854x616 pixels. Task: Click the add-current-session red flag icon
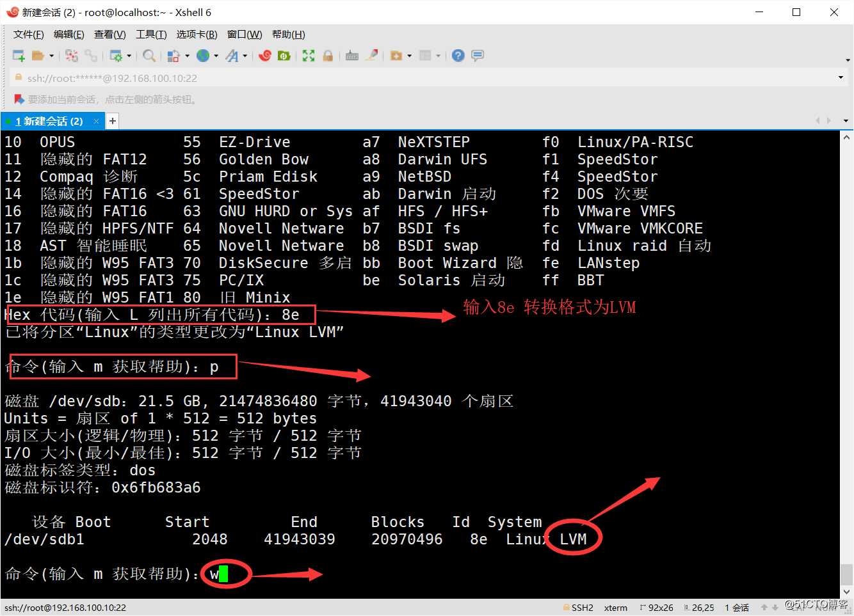(x=19, y=100)
